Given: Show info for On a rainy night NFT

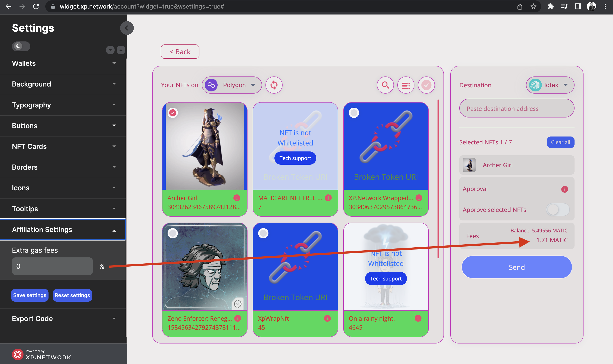Looking at the screenshot, I should [418, 318].
